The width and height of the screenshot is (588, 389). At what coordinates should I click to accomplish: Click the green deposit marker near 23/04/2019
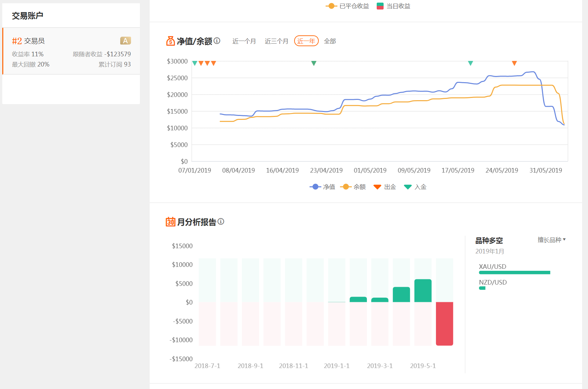[x=313, y=63]
